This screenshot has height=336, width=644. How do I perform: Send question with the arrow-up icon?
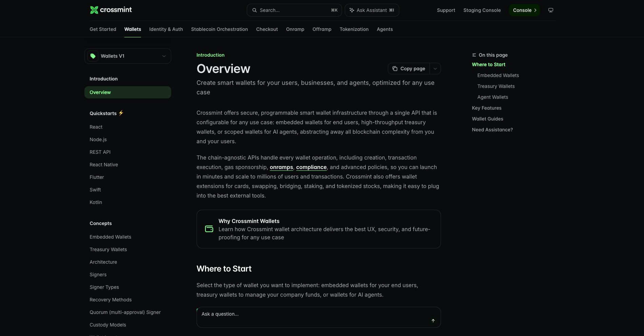(433, 321)
